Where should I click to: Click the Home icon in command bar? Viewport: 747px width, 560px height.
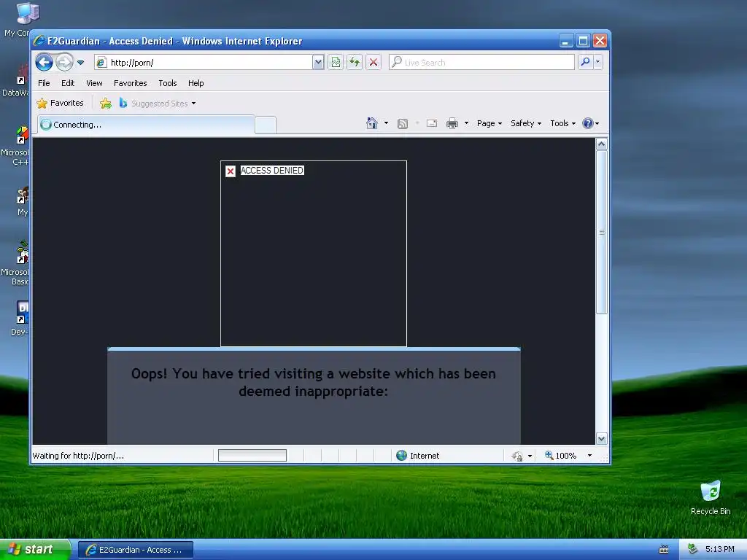point(372,123)
